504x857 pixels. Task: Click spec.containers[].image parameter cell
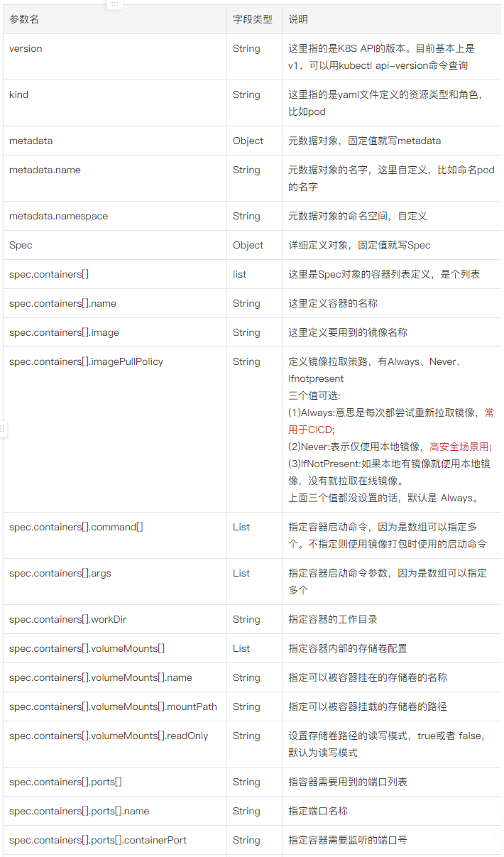click(x=115, y=332)
